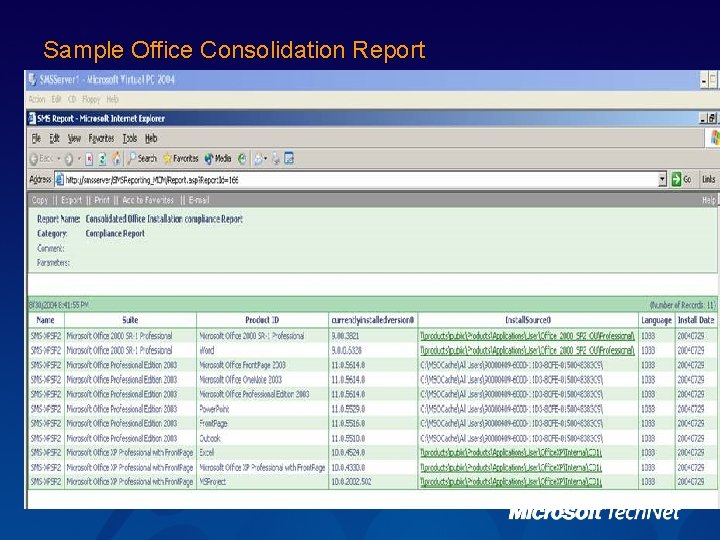Click the currentlyinstalledversion0 column header
This screenshot has height=540, width=720.
[373, 320]
